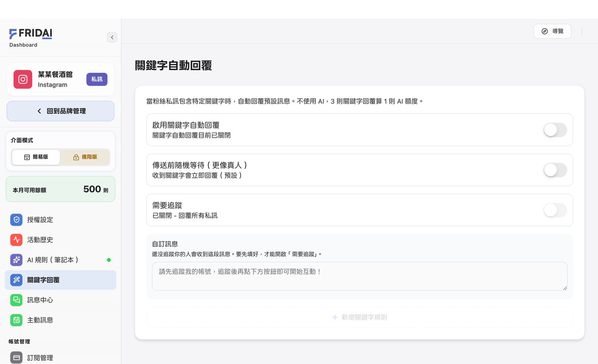Click the 介面模式 label
598x364 pixels.
pos(22,140)
